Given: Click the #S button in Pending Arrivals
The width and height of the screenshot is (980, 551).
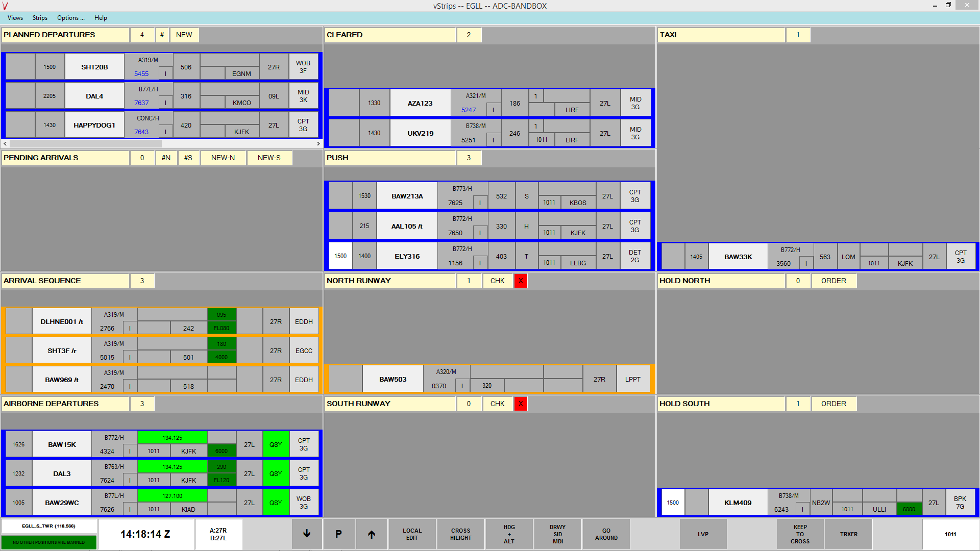Looking at the screenshot, I should (188, 158).
